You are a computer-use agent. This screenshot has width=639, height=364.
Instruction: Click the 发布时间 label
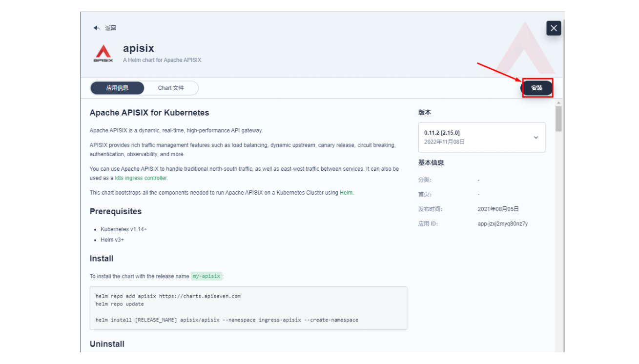coord(431,209)
